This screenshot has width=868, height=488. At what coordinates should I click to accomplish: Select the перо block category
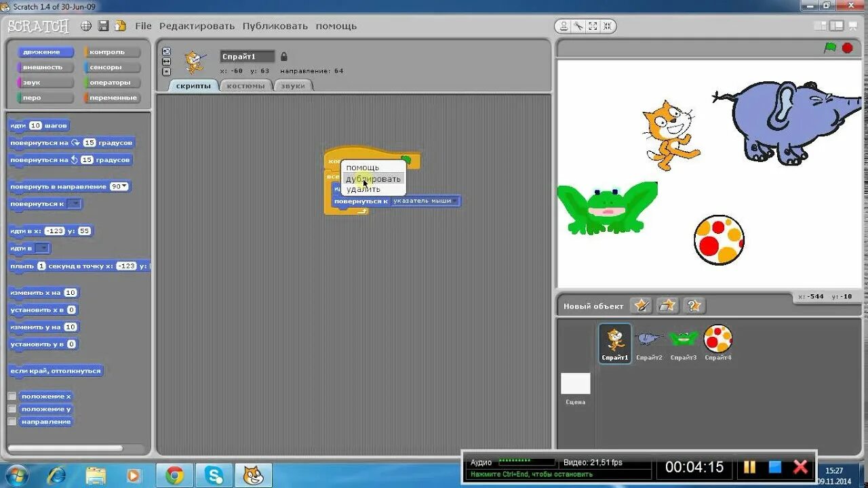[x=45, y=98]
